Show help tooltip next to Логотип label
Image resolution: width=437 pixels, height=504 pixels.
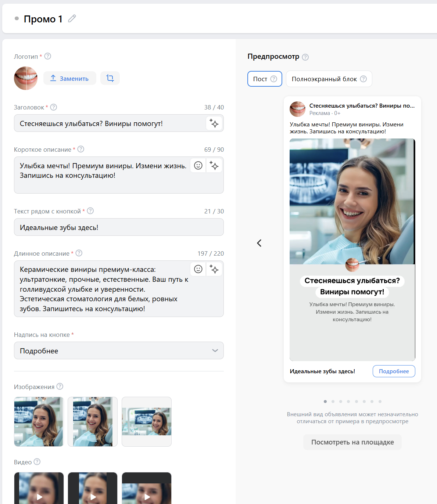click(x=48, y=56)
